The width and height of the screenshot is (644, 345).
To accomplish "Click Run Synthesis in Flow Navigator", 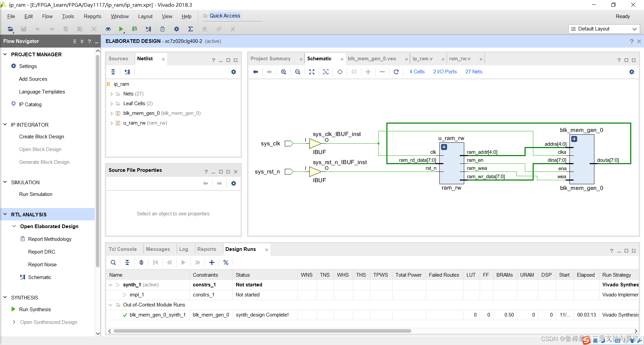I will click(x=35, y=309).
